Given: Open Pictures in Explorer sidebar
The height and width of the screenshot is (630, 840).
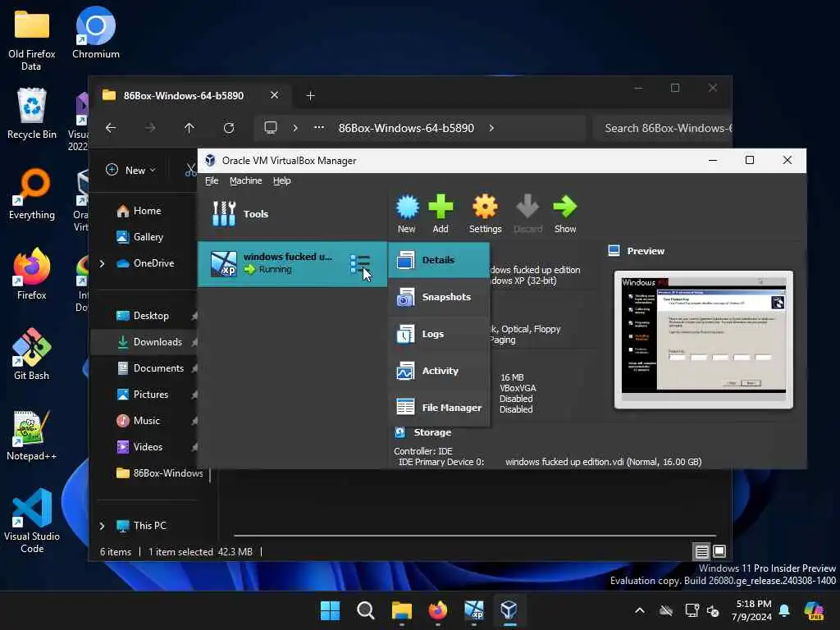Looking at the screenshot, I should [143, 395].
